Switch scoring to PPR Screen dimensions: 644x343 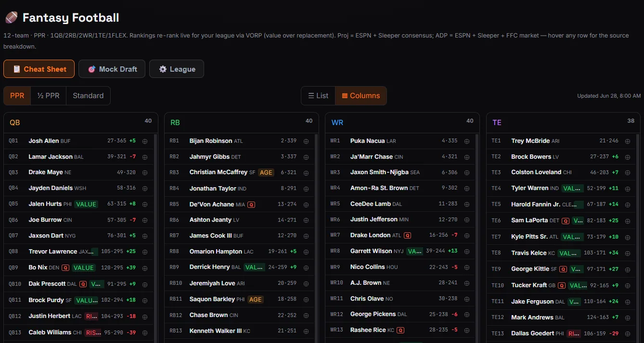point(17,96)
